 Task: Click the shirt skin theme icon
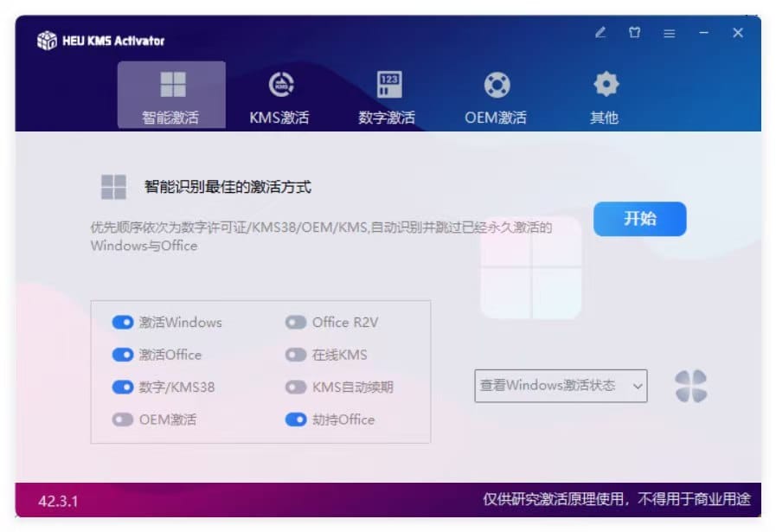(634, 33)
